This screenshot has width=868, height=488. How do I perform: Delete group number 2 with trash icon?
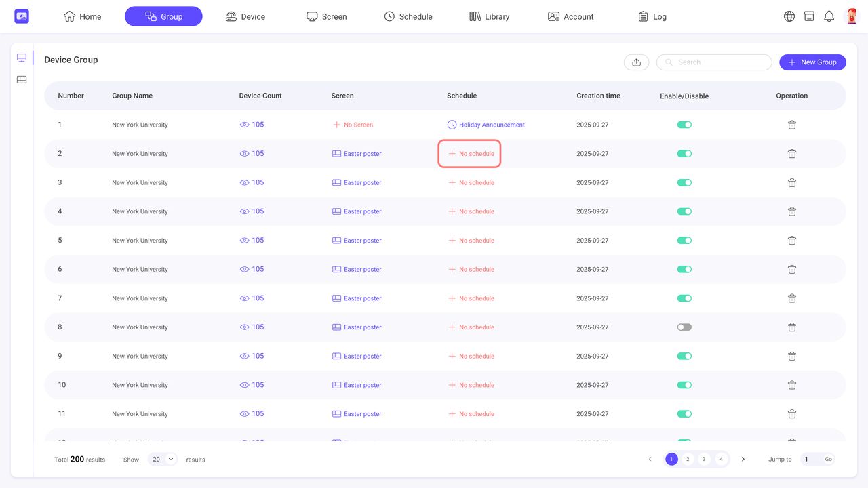click(x=791, y=154)
